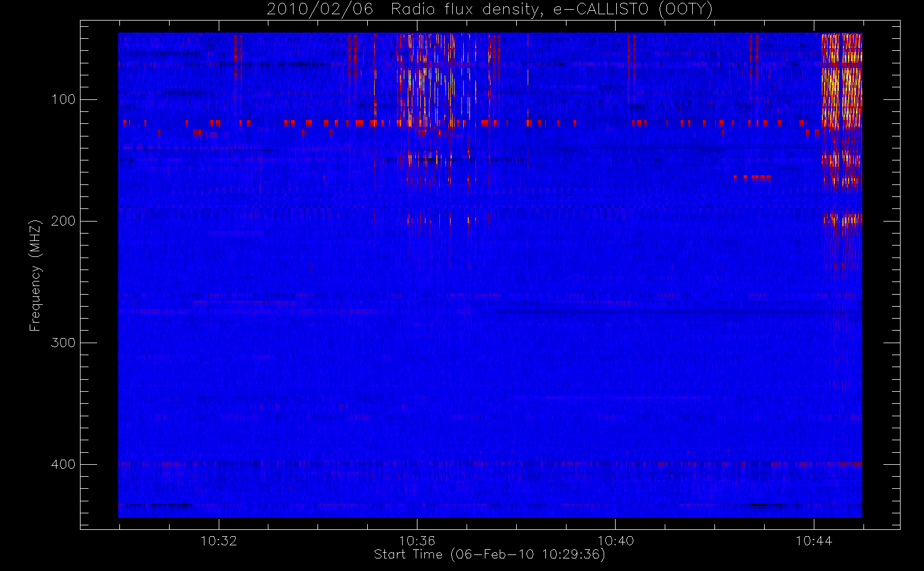Viewport: 924px width, 571px height.
Task: Click the 10:40 time tick label
Action: [x=616, y=541]
